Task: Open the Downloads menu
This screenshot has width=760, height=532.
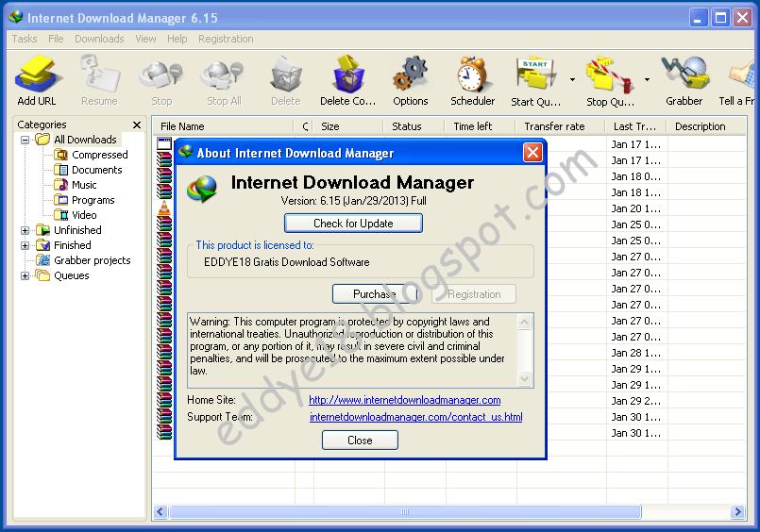Action: [x=99, y=39]
